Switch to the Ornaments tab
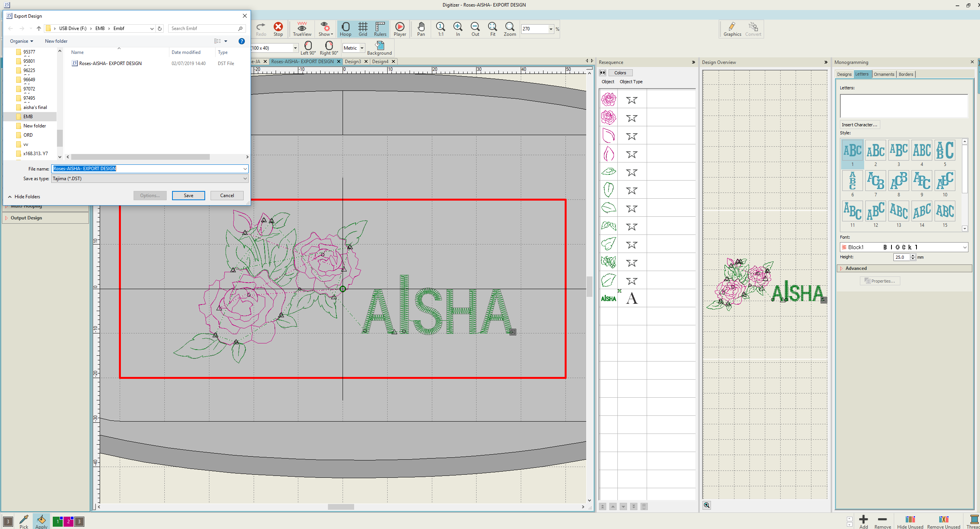The width and height of the screenshot is (980, 529). (x=884, y=74)
